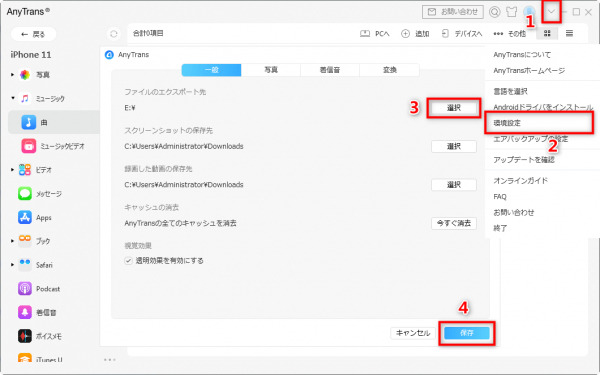This screenshot has width=600, height=375.
Task: Switch to the Photos settings tab
Action: [271, 70]
